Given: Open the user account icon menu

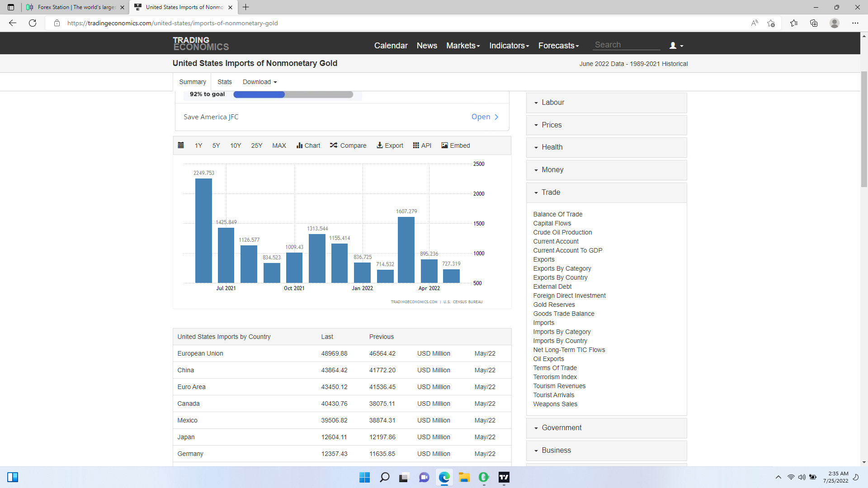Looking at the screenshot, I should [x=676, y=46].
